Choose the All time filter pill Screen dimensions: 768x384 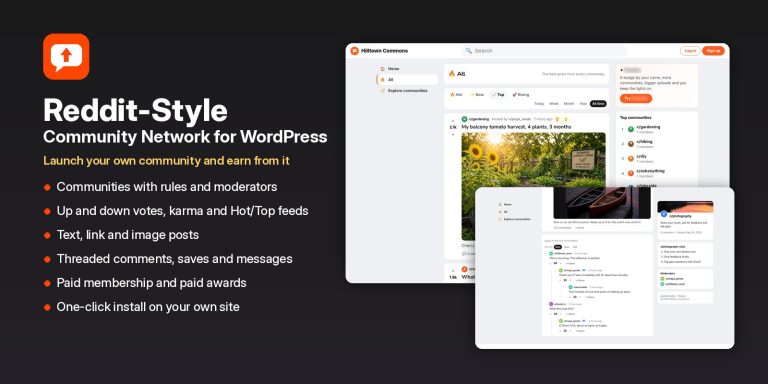pyautogui.click(x=598, y=104)
